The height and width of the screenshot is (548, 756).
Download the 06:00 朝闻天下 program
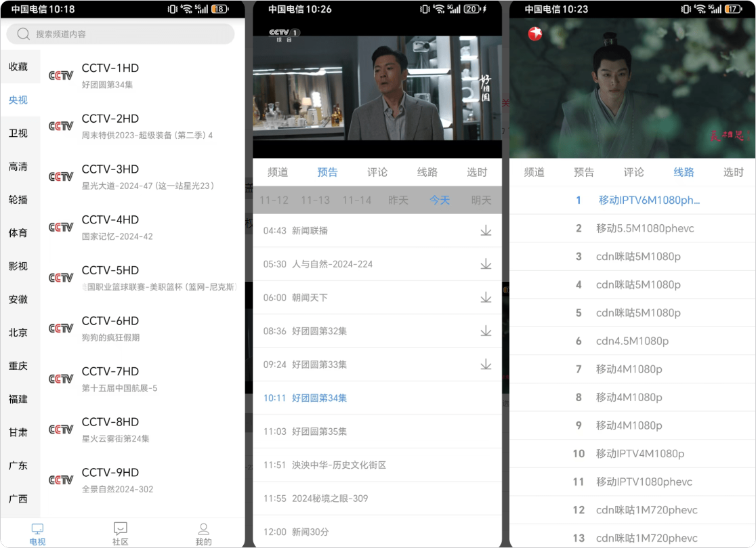coord(486,298)
